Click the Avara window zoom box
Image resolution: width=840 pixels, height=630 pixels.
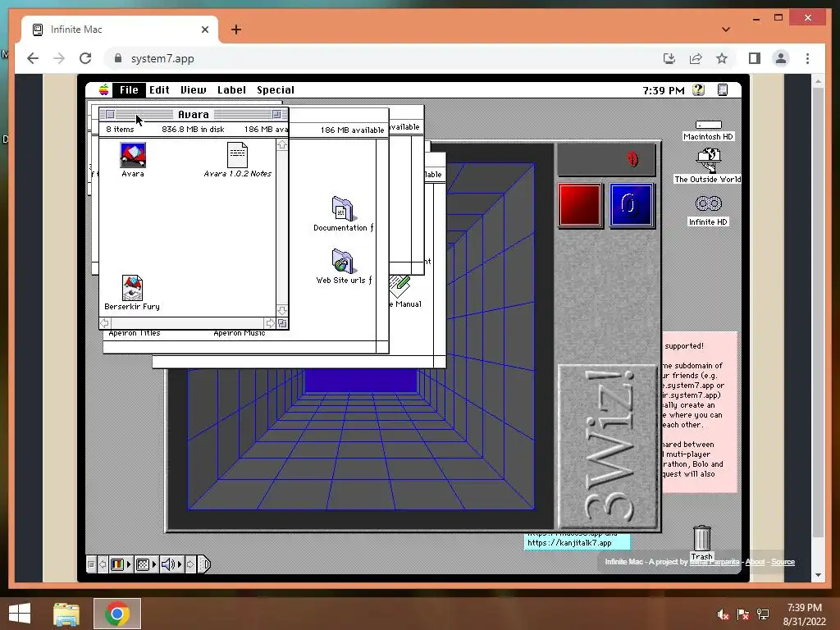pos(276,114)
